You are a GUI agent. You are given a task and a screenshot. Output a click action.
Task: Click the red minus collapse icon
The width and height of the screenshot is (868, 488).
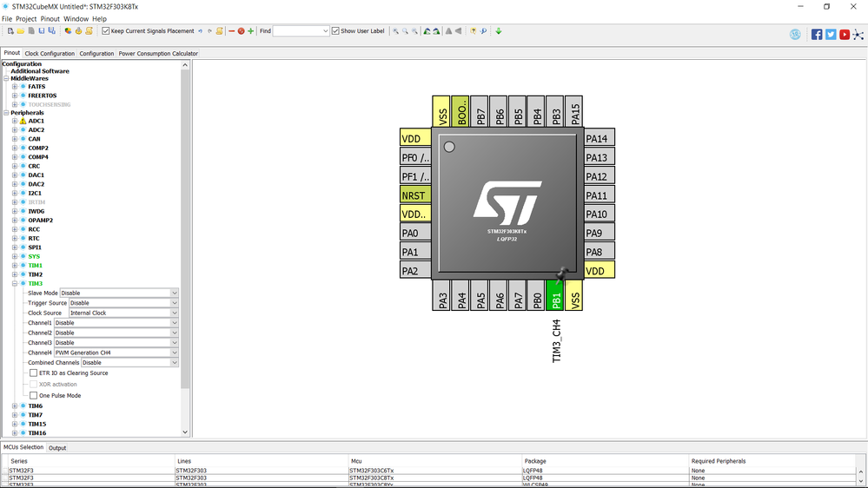click(x=231, y=31)
